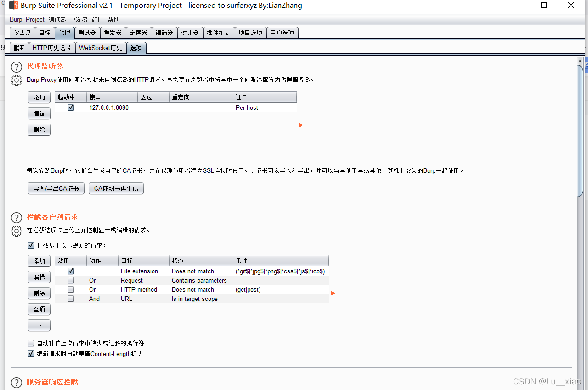Image resolution: width=588 pixels, height=390 pixels.
Task: Click 下 button for intercept rules
Action: point(39,325)
